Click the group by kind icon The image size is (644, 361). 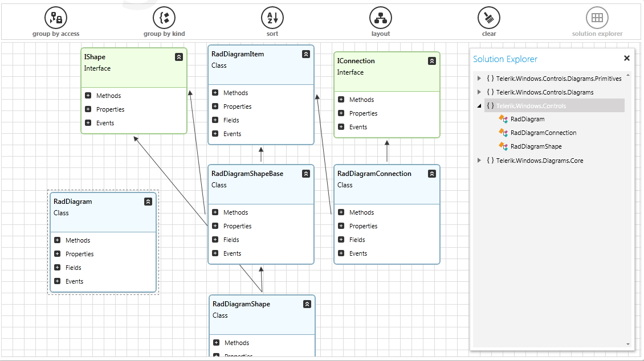coord(164,18)
